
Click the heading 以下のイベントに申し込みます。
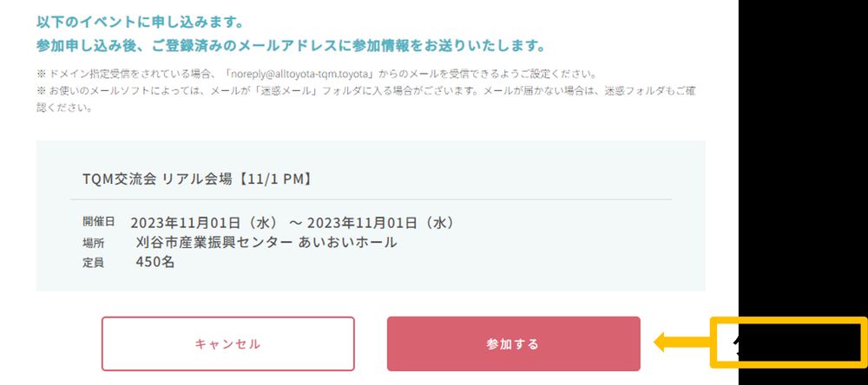tap(128, 20)
